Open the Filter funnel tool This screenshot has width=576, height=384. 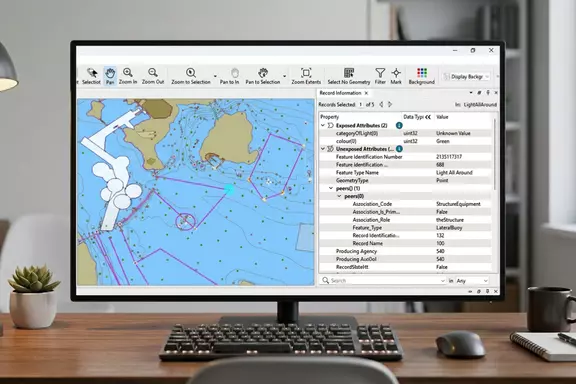click(x=380, y=76)
